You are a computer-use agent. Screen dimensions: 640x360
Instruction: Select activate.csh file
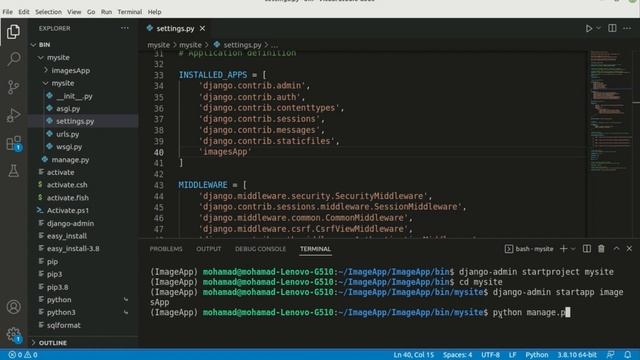coord(67,185)
